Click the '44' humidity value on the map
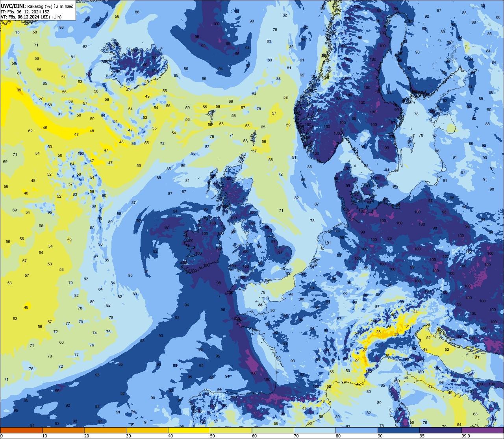504x439 pixels. pos(415,311)
